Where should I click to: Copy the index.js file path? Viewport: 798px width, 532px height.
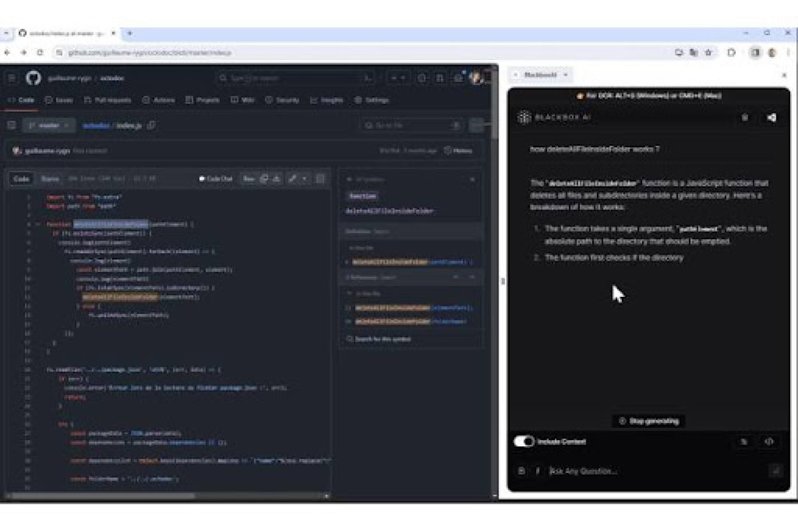pyautogui.click(x=152, y=126)
